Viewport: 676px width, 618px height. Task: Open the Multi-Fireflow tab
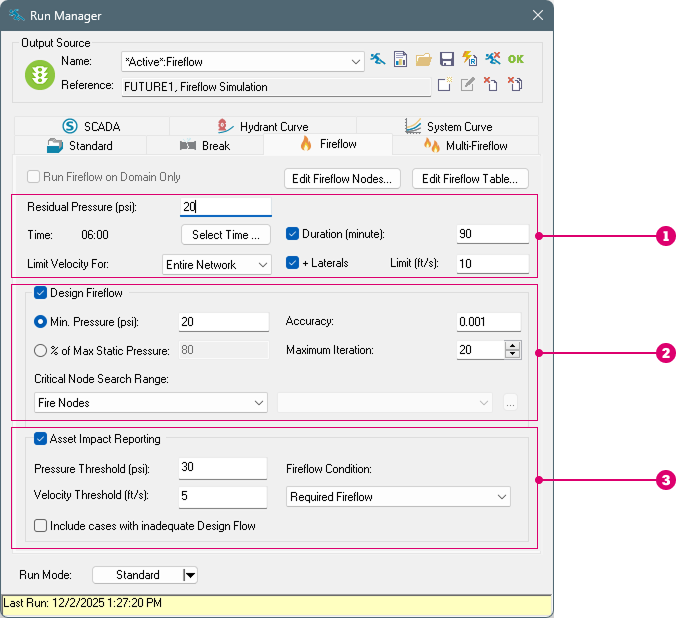466,145
